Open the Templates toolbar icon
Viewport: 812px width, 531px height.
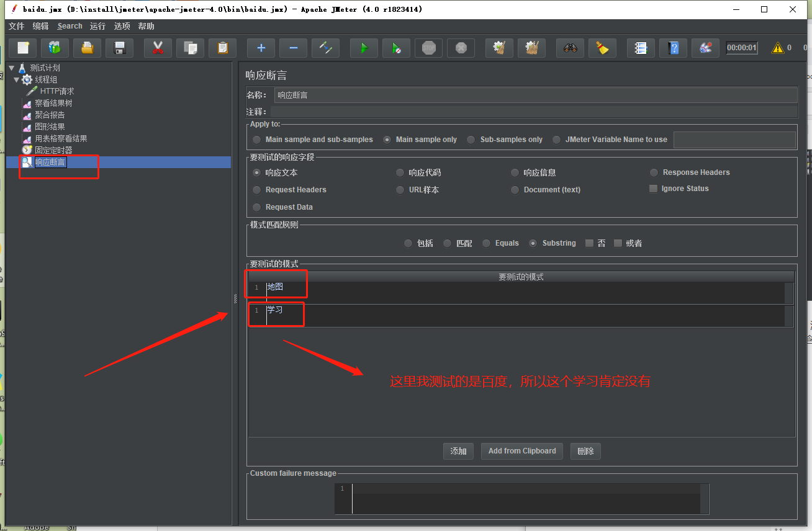[x=55, y=48]
